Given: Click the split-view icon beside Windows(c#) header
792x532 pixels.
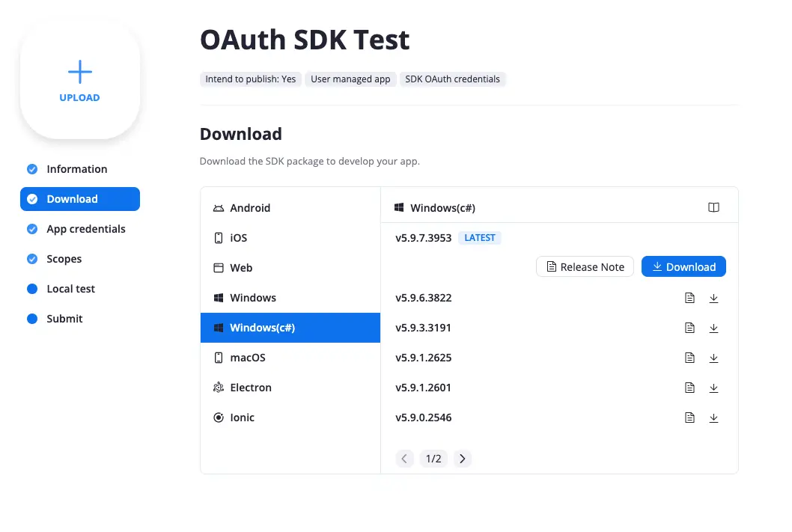Looking at the screenshot, I should 713,207.
